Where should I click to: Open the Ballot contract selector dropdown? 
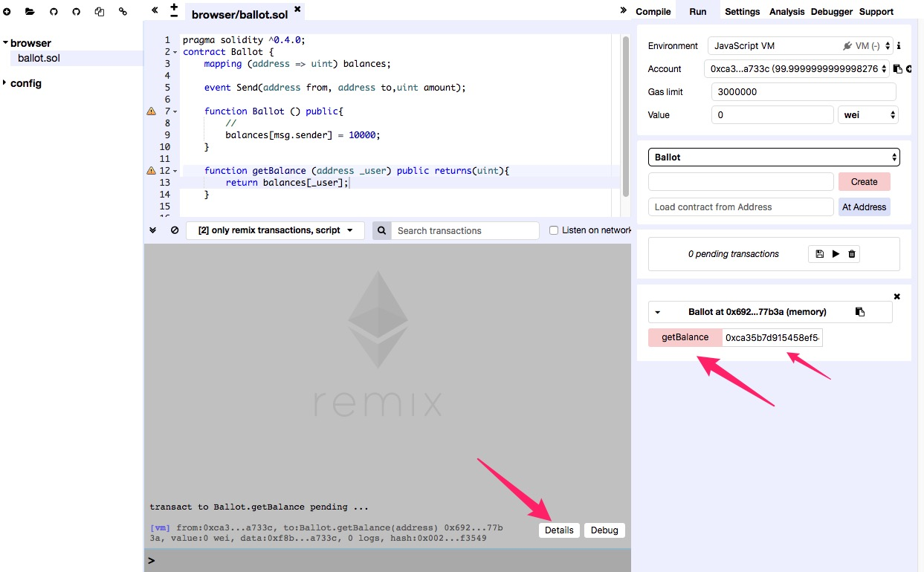pyautogui.click(x=774, y=157)
